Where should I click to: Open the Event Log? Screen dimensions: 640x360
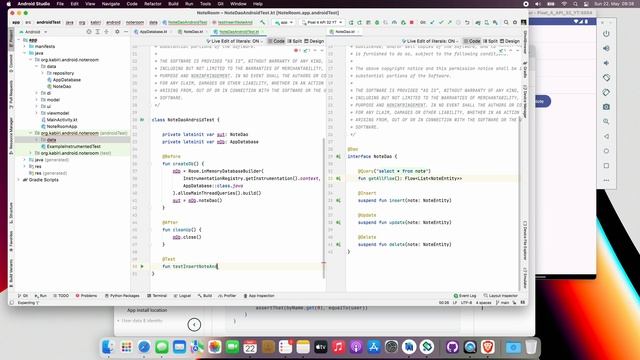(x=465, y=296)
